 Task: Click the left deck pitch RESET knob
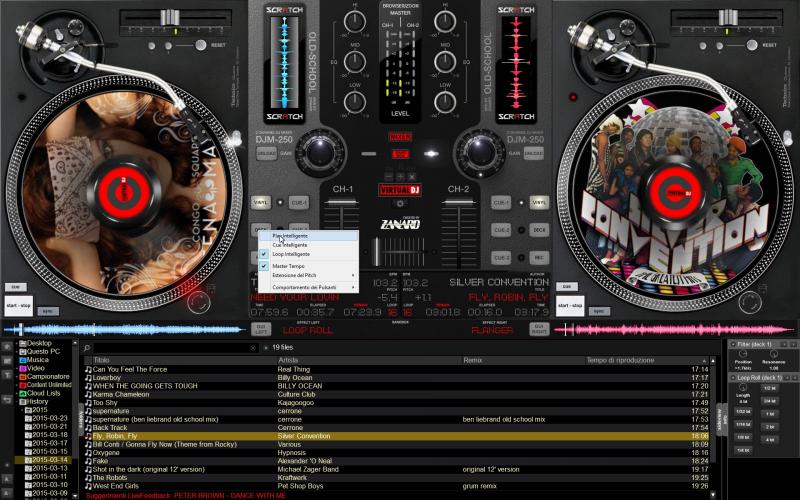point(201,45)
